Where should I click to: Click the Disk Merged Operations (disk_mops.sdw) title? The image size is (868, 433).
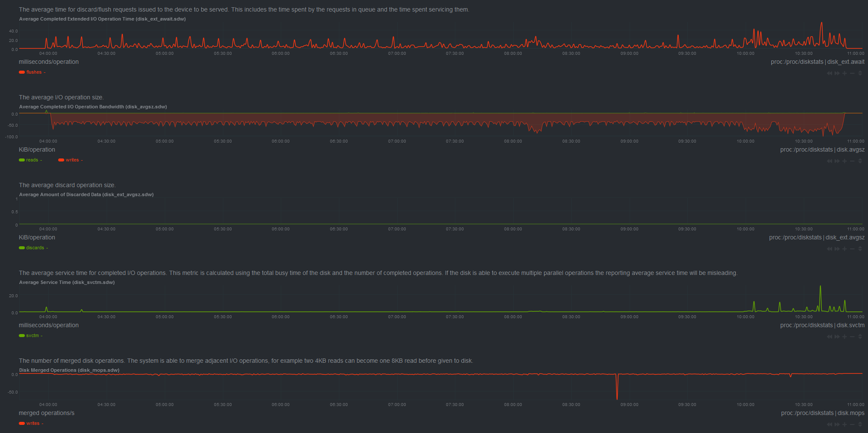point(69,370)
